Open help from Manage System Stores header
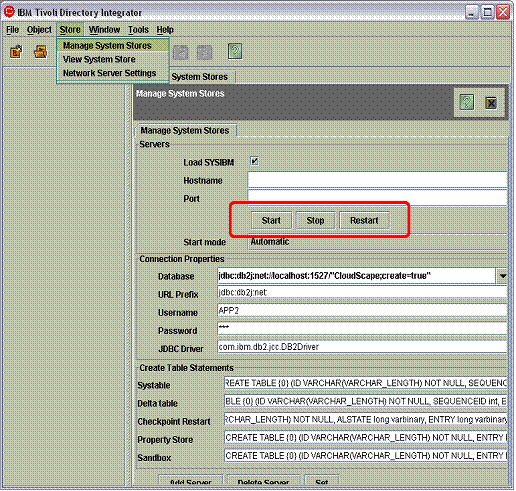This screenshot has height=491, width=516. (x=467, y=102)
